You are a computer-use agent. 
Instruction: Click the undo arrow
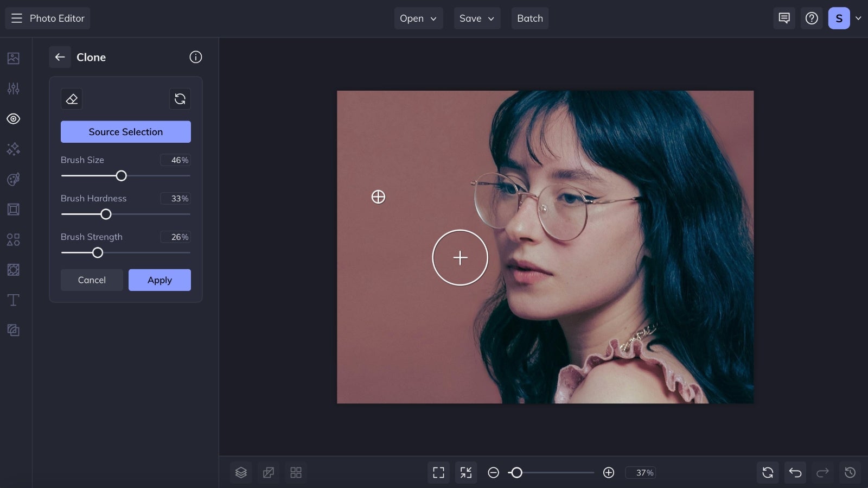pyautogui.click(x=795, y=473)
